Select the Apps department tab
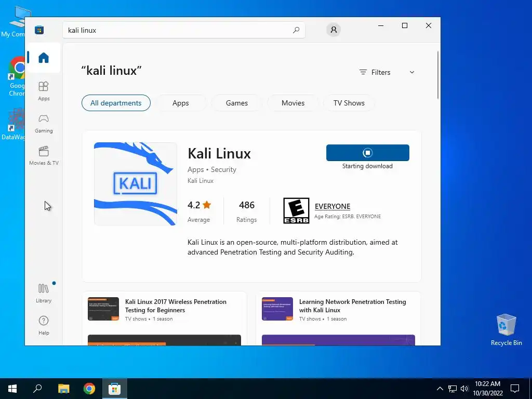Image resolution: width=532 pixels, height=399 pixels. click(180, 103)
